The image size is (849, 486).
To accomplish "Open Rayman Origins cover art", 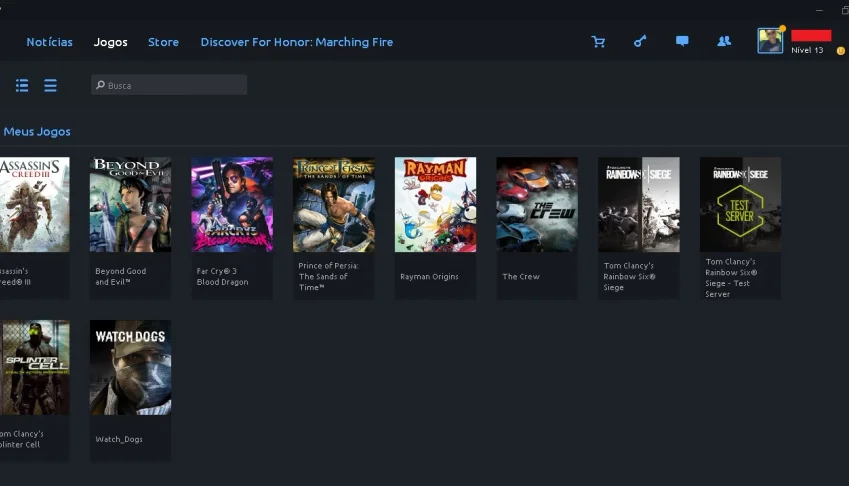I will pyautogui.click(x=435, y=205).
